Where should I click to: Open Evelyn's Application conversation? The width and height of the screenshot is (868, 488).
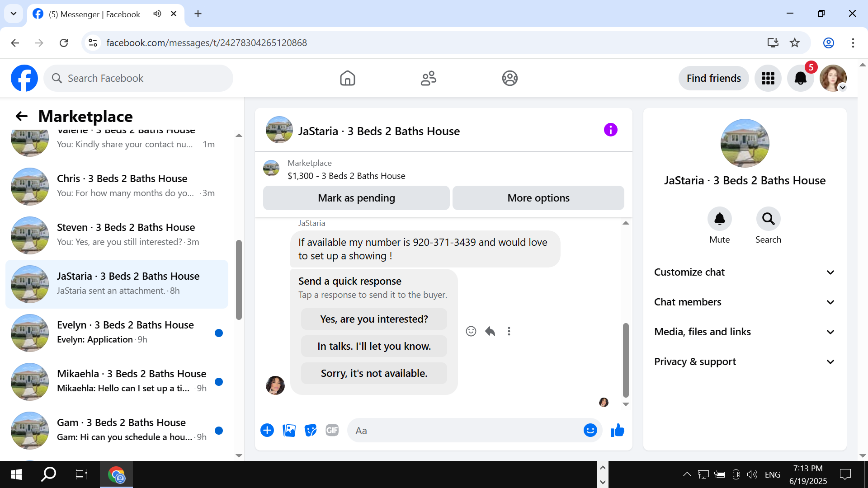117,333
